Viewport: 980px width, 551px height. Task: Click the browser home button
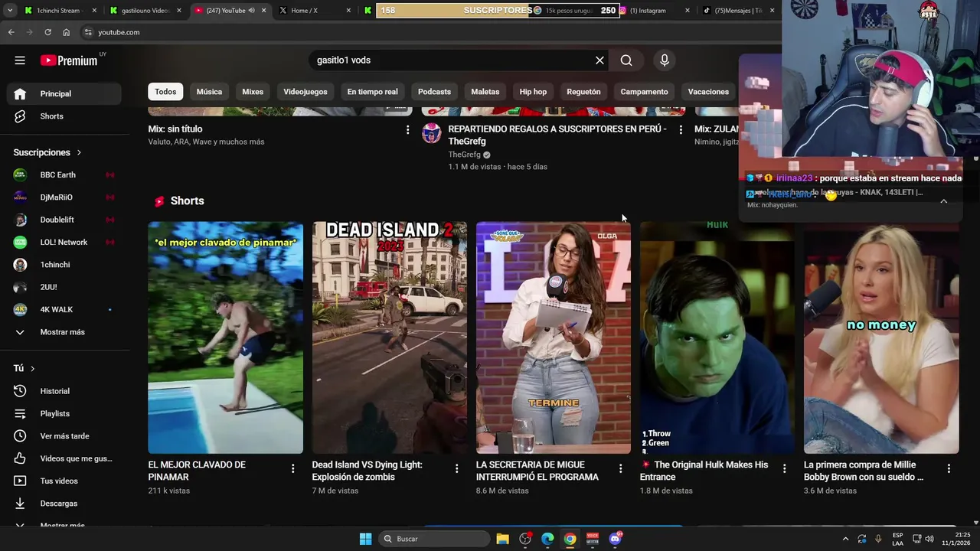(67, 32)
